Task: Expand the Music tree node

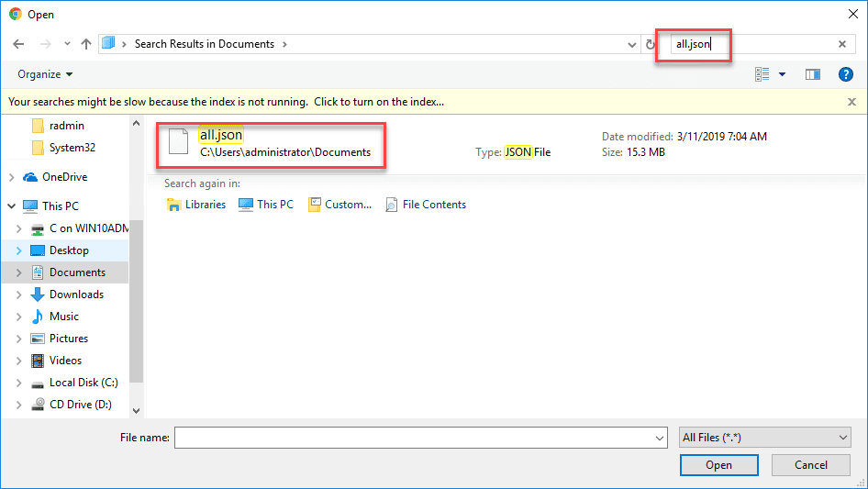Action: coord(19,317)
